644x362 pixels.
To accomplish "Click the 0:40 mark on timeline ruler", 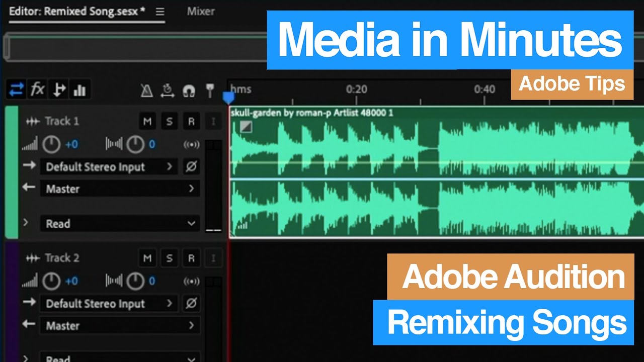I will [x=484, y=89].
